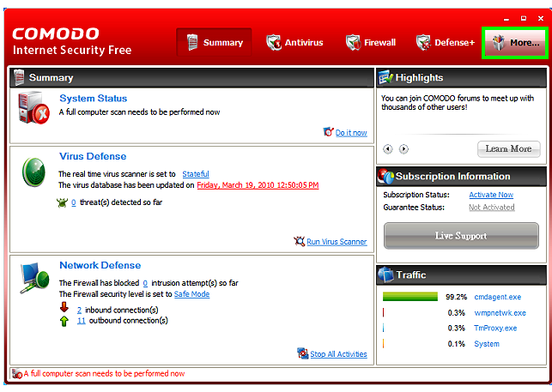Click TmProxy.exe in Traffic list
Screen dimensions: 552x392
coord(495,328)
